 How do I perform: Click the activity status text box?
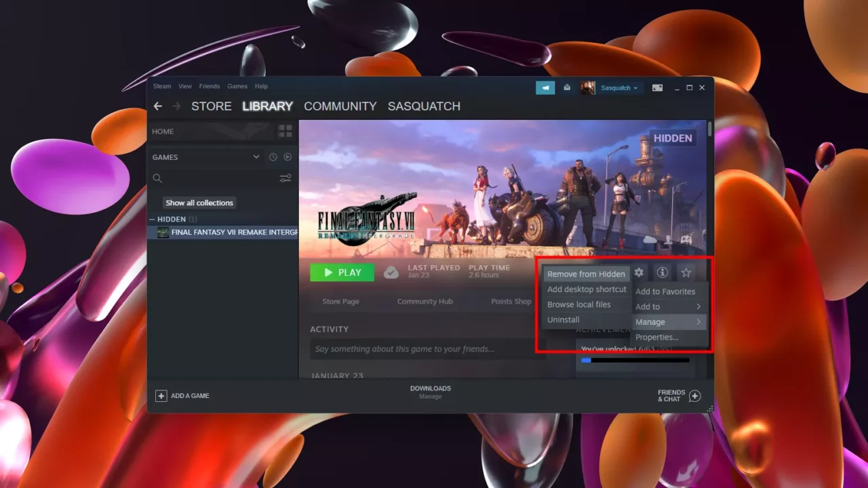pos(427,349)
